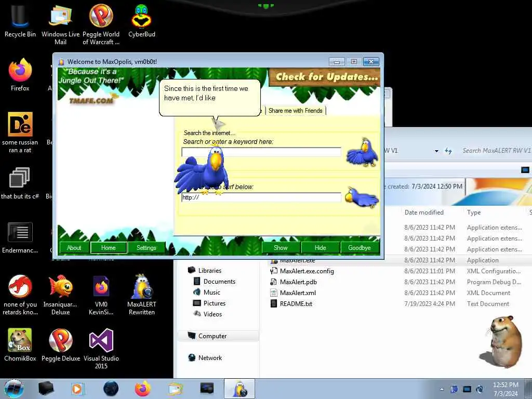Click the About button
The height and width of the screenshot is (399, 532).
(74, 248)
